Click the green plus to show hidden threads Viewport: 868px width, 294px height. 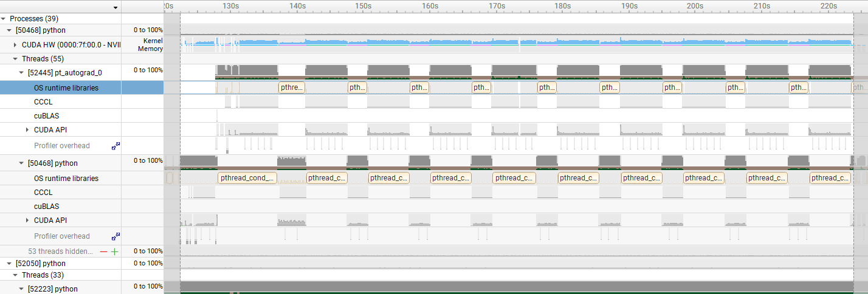114,251
